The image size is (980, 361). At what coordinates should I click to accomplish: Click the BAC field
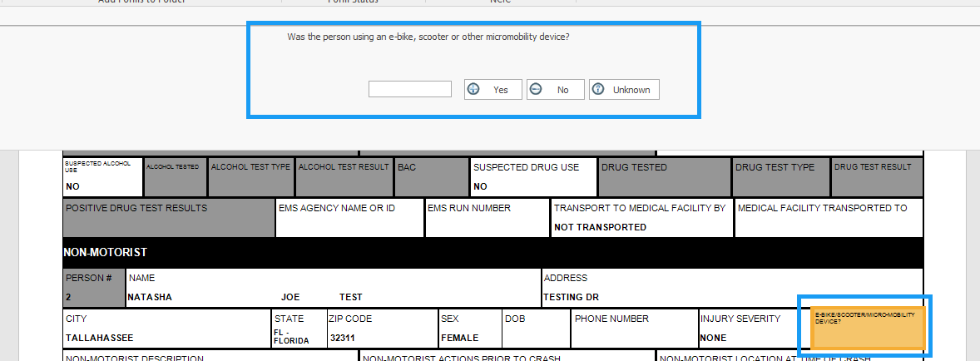pos(432,176)
